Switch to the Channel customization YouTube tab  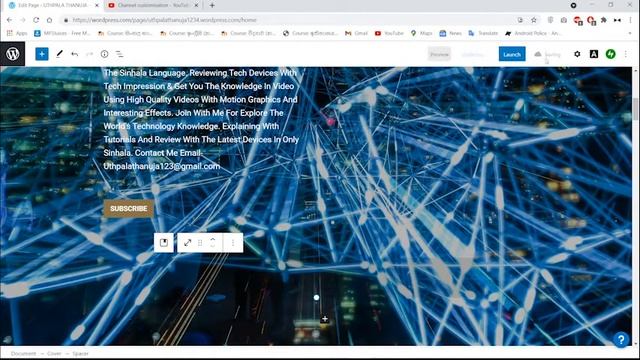click(153, 6)
